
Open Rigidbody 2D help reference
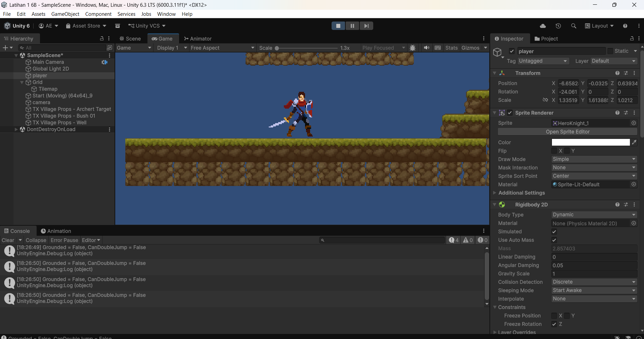pyautogui.click(x=617, y=204)
